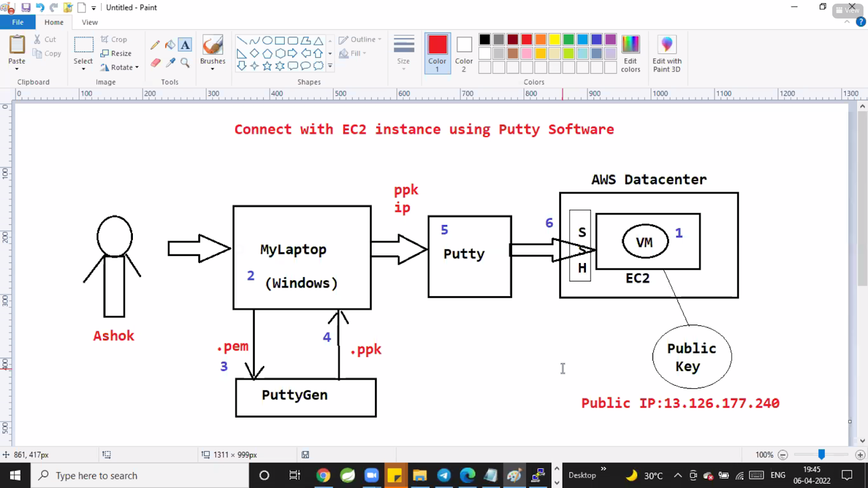Open the Quick Access Toolbar customize arrow
This screenshot has width=868, height=488.
click(94, 8)
